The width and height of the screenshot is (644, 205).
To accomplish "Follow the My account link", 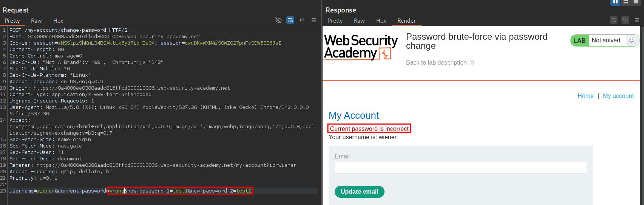I will tap(618, 96).
